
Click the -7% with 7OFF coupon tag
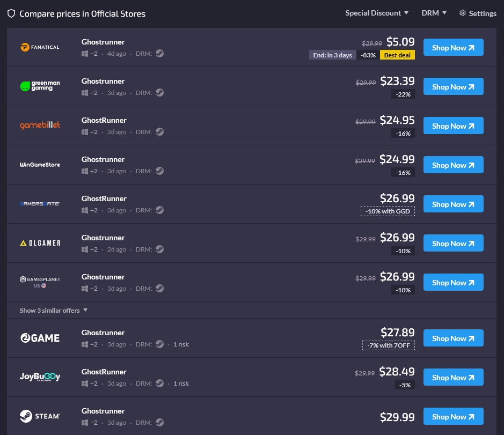point(388,345)
